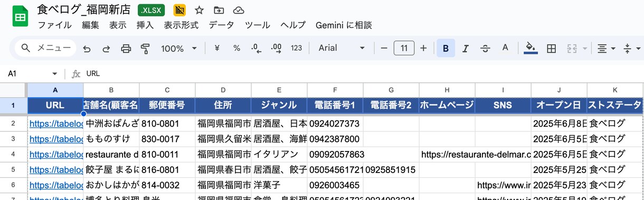Apply currency yen format
The height and width of the screenshot is (200, 644).
[217, 48]
